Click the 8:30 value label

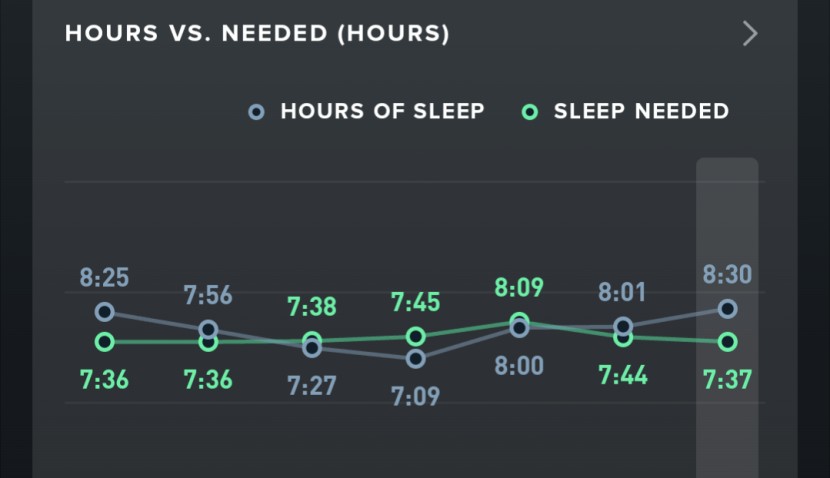(x=727, y=275)
